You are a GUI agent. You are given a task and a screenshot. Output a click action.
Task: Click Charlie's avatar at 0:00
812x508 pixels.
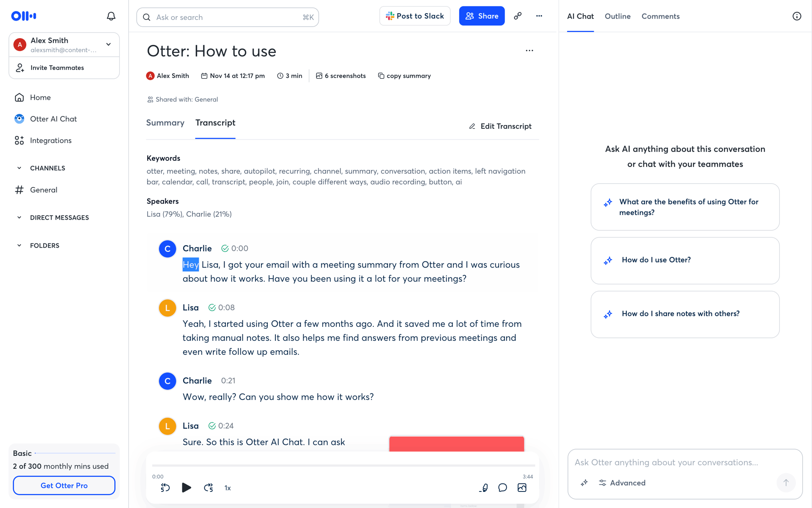(x=167, y=249)
